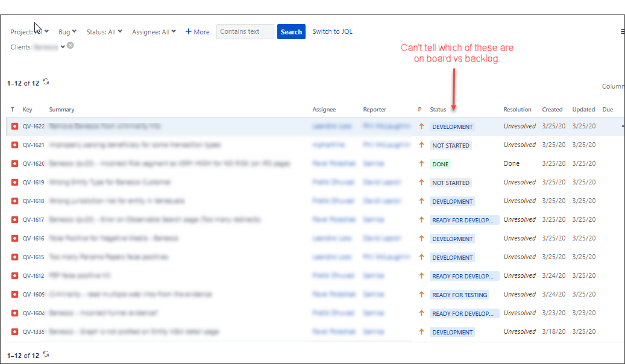
Task: Click the priority arrow icon for QV-1619
Action: (x=421, y=182)
